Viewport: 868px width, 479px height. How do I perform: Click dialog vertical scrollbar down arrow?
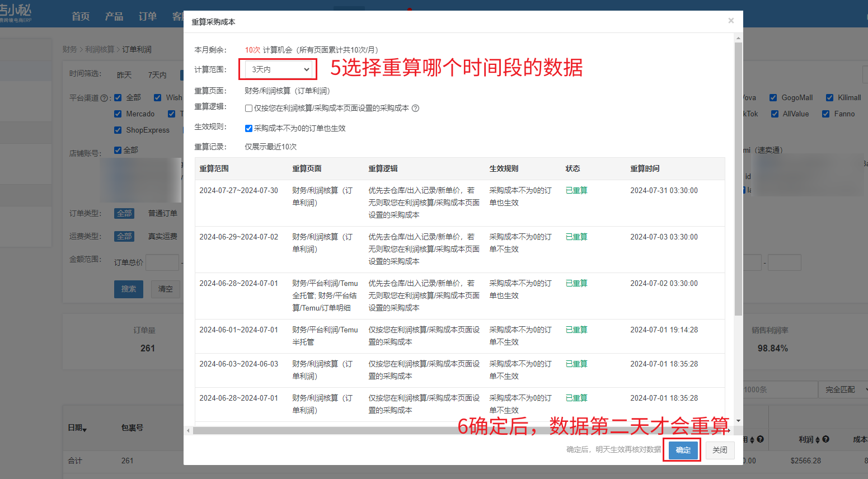pyautogui.click(x=738, y=420)
